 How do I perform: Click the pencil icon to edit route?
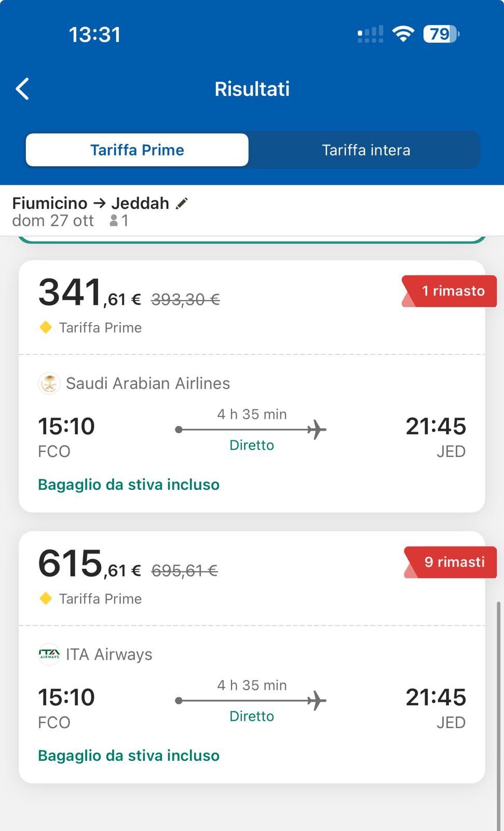click(182, 203)
